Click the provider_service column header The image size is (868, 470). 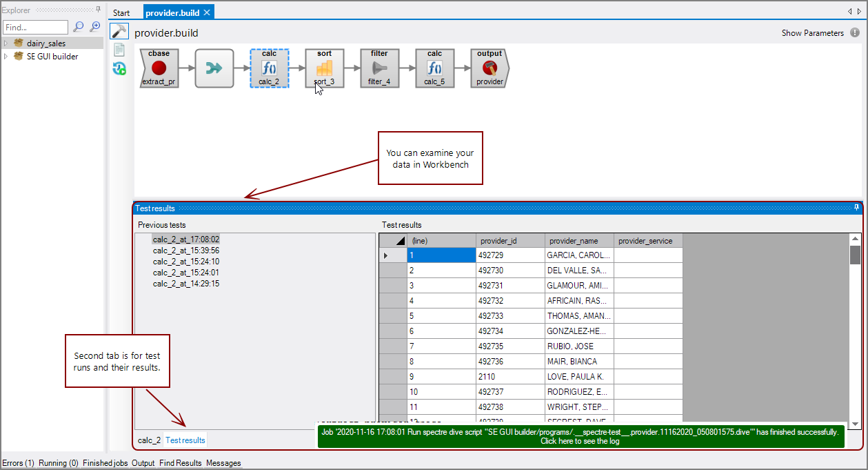(648, 240)
